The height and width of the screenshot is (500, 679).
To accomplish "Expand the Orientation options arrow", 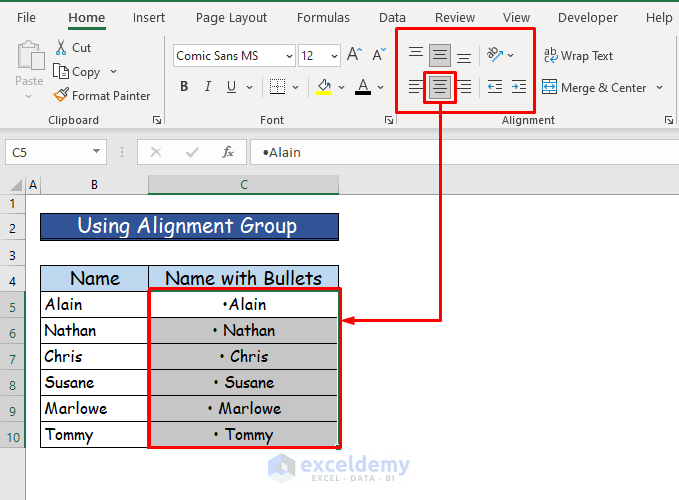I will tap(511, 55).
